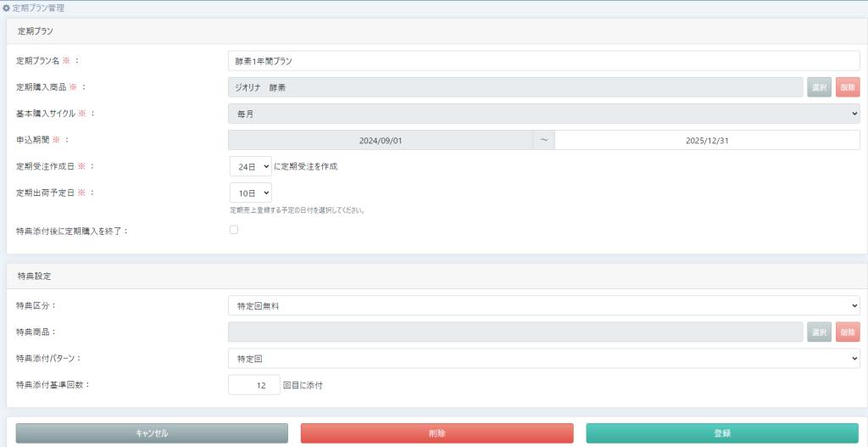
Task: Click the 定期プラン名 text field
Action: point(543,61)
